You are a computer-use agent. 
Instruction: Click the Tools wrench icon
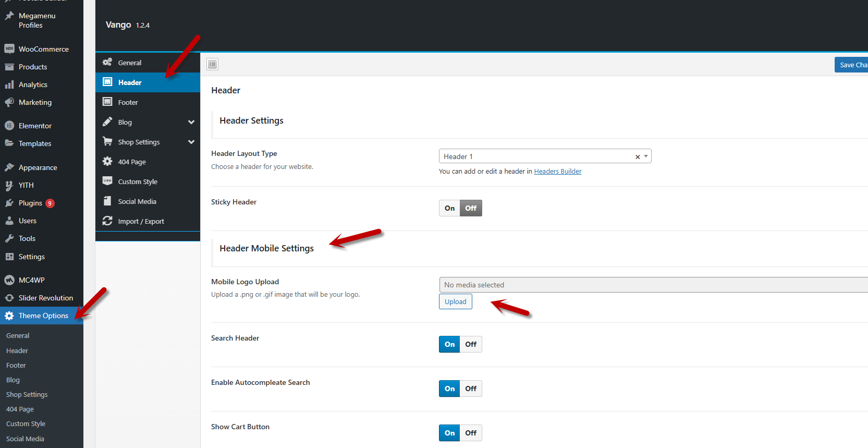9,238
